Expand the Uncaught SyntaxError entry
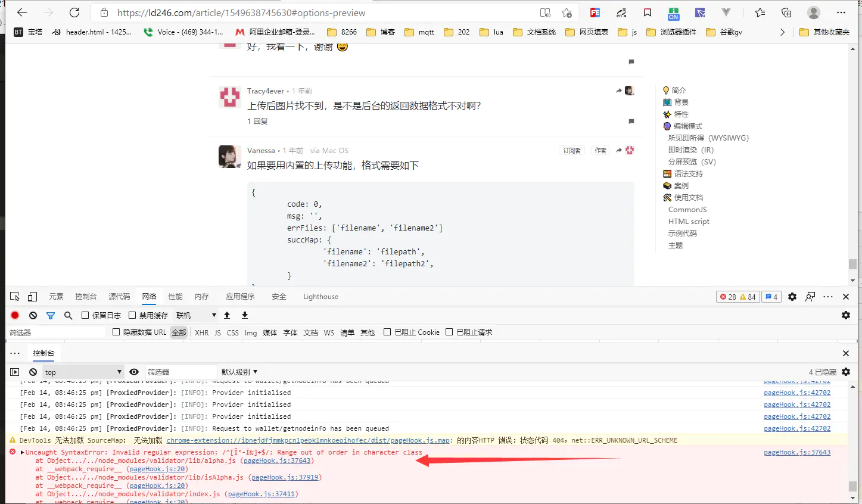862x504 pixels. (x=23, y=452)
